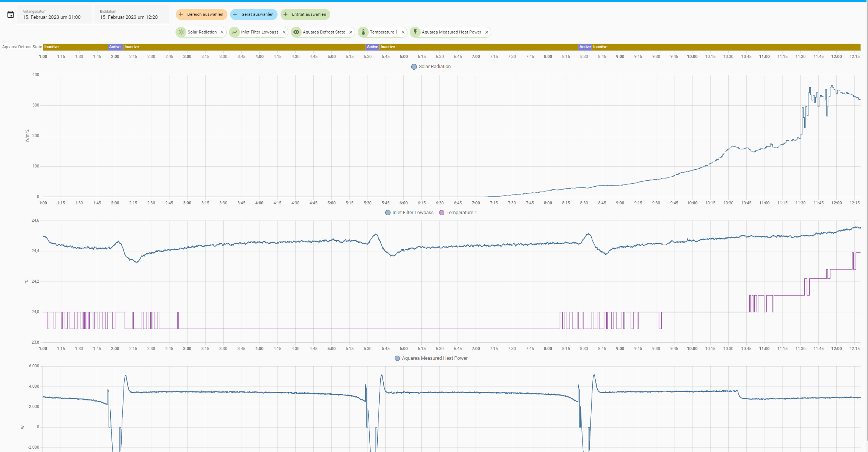This screenshot has width=868, height=452.
Task: Click the Temperature 1 thermometer icon
Action: pyautogui.click(x=363, y=32)
